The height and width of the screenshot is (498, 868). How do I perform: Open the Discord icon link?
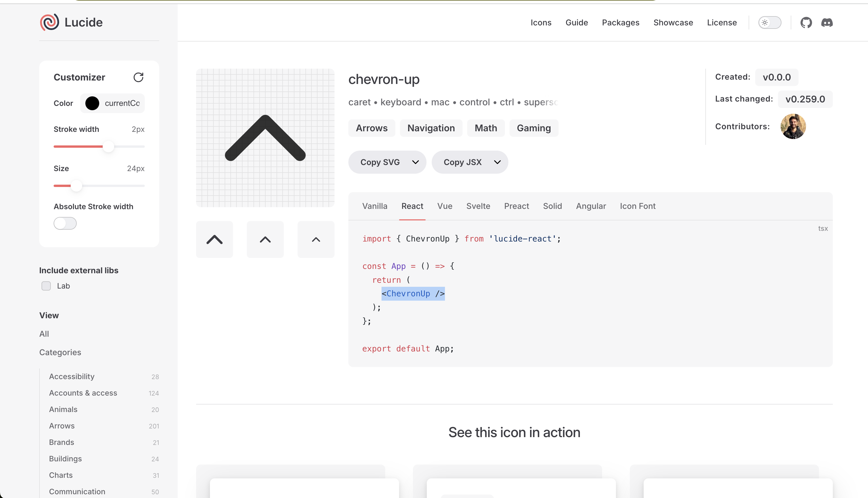point(827,23)
